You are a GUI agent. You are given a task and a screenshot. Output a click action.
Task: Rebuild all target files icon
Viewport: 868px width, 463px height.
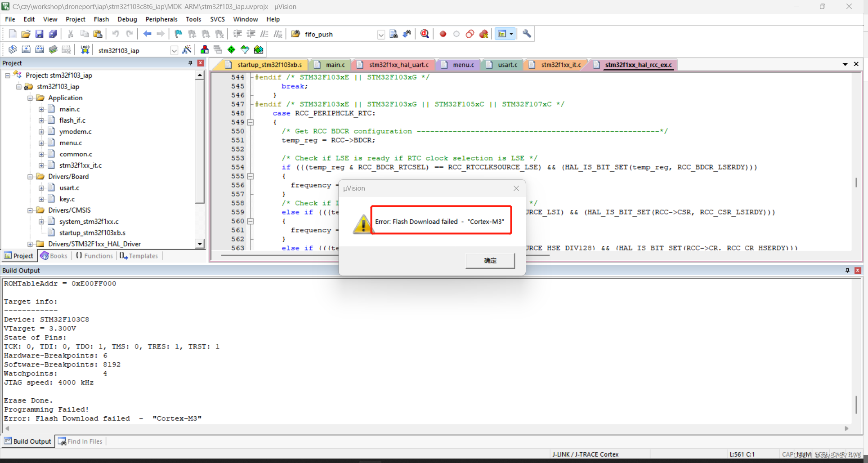pos(40,49)
